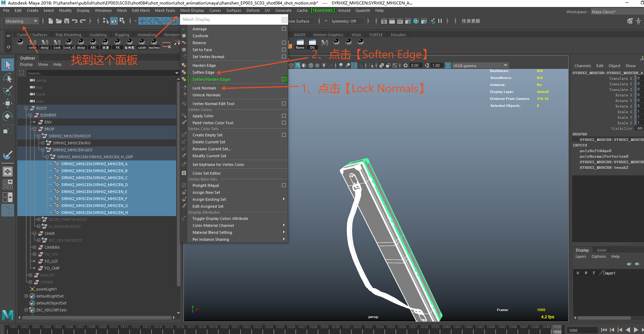
Task: Open the sRGB gamma view transform dropdown
Action: click(x=505, y=65)
